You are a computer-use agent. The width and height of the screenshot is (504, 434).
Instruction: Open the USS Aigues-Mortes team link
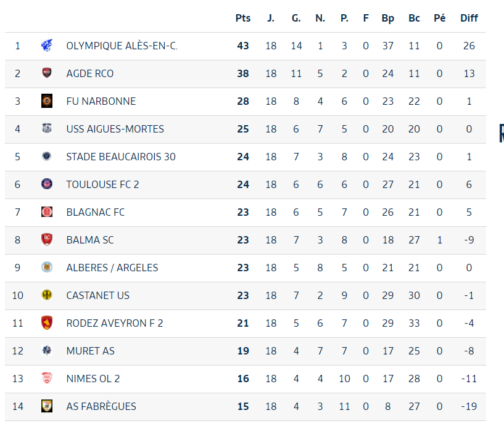115,129
